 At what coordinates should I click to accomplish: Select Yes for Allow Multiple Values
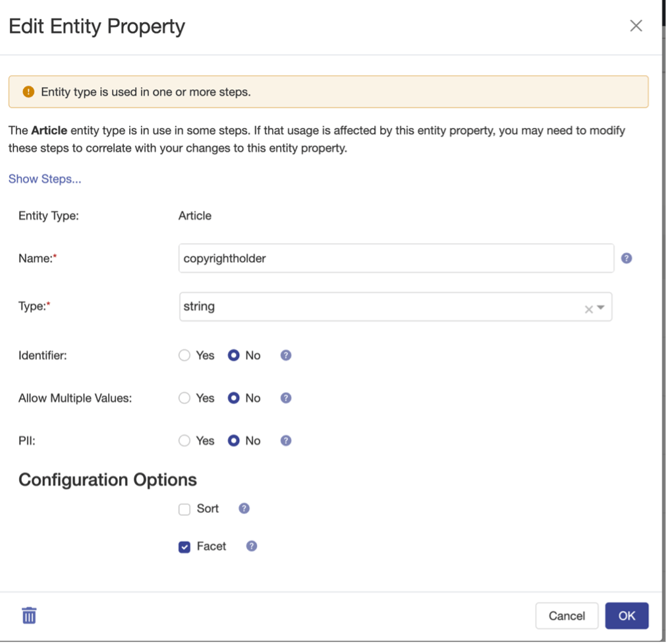click(184, 398)
